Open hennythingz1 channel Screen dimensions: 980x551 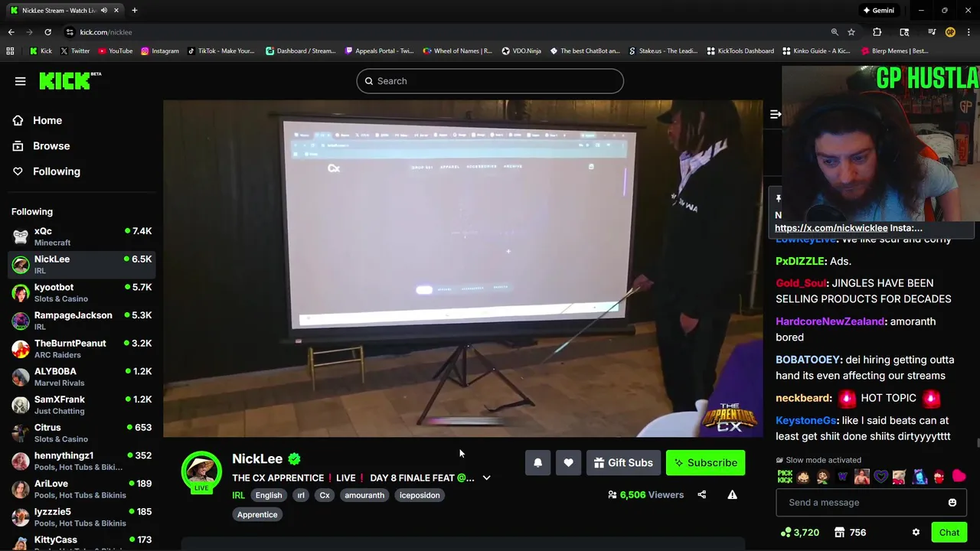[x=81, y=461]
